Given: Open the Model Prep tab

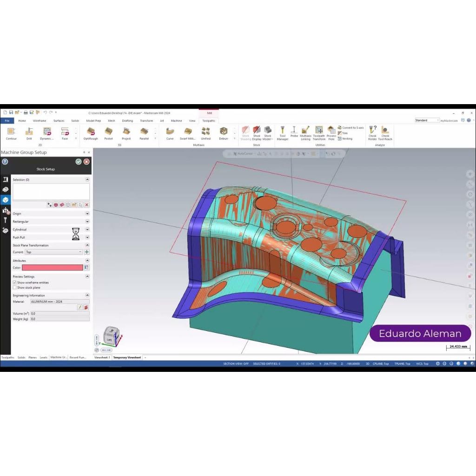Looking at the screenshot, I should pyautogui.click(x=93, y=120).
